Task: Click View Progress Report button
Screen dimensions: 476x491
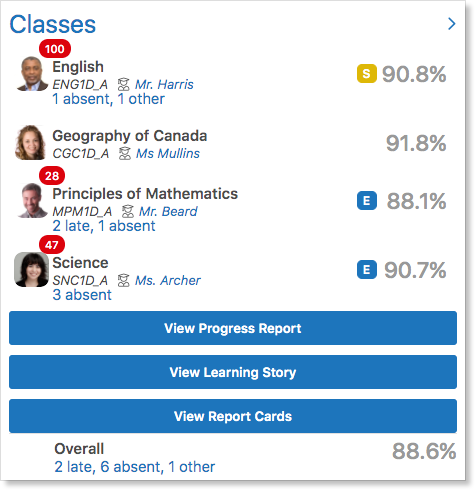Action: click(x=233, y=328)
